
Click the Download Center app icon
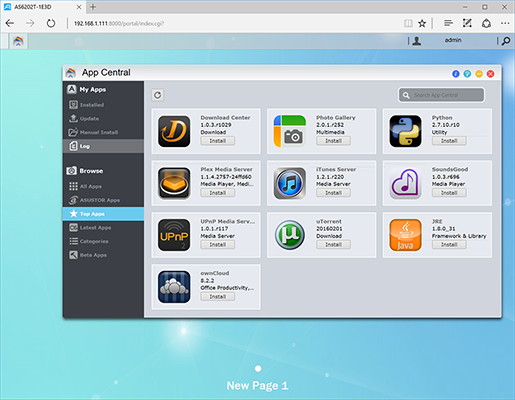pos(174,131)
